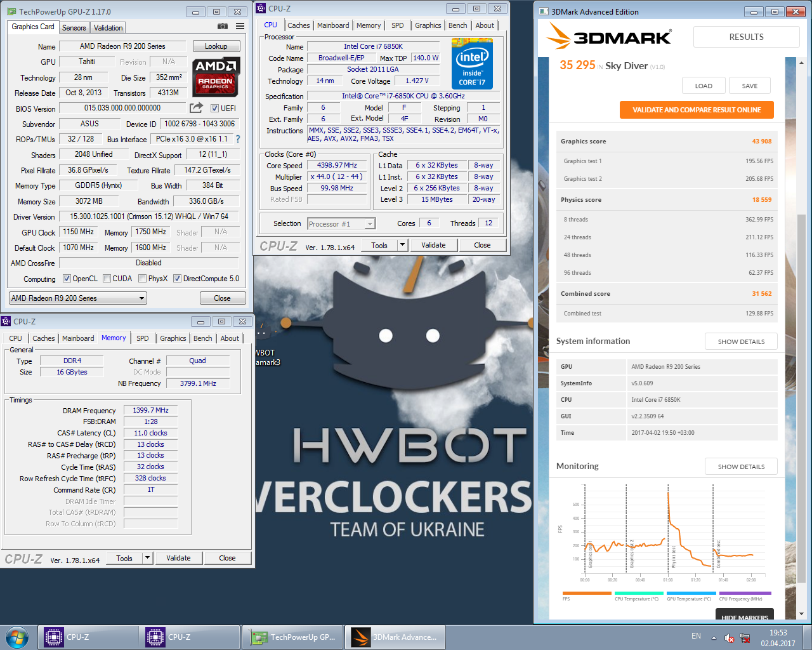Click the network tray icon

[745, 638]
